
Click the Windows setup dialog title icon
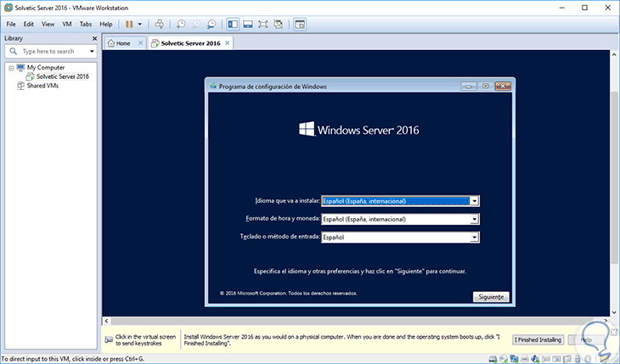coord(213,86)
